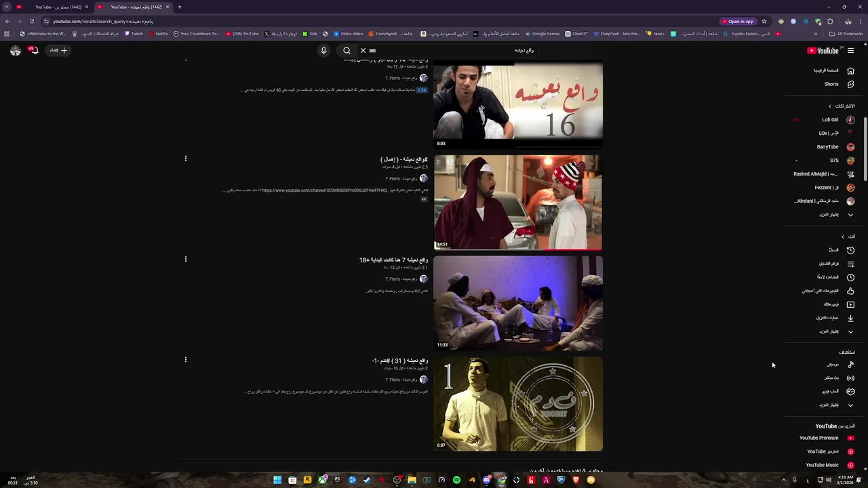
Task: Open the Prime Video bookmark
Action: pyautogui.click(x=349, y=34)
